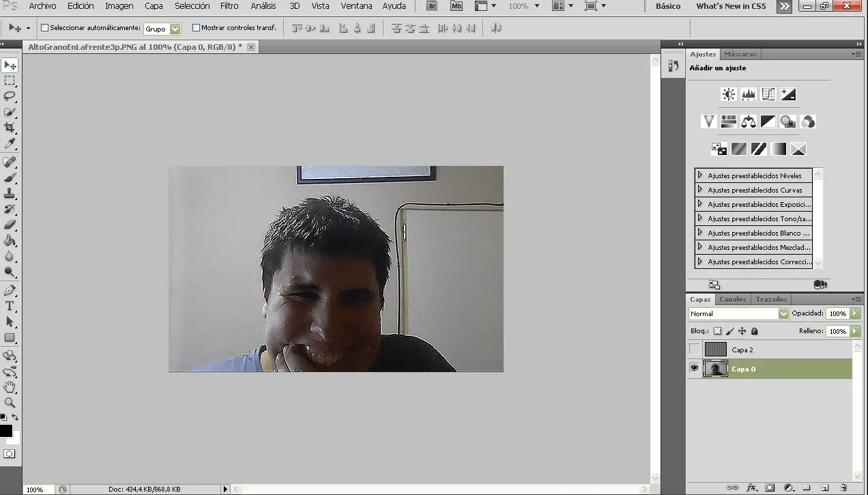This screenshot has width=868, height=495.
Task: Expand Ajustes preestablecidos Niveles
Action: (x=700, y=175)
